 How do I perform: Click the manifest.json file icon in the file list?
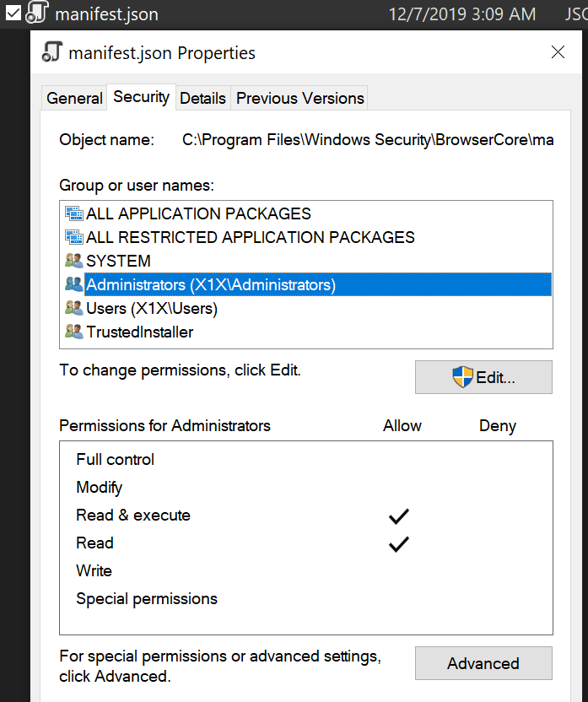[37, 12]
